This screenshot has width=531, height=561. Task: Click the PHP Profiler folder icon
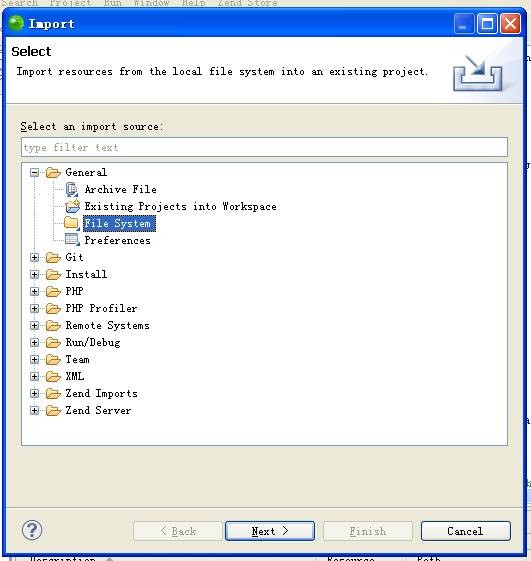click(x=53, y=308)
